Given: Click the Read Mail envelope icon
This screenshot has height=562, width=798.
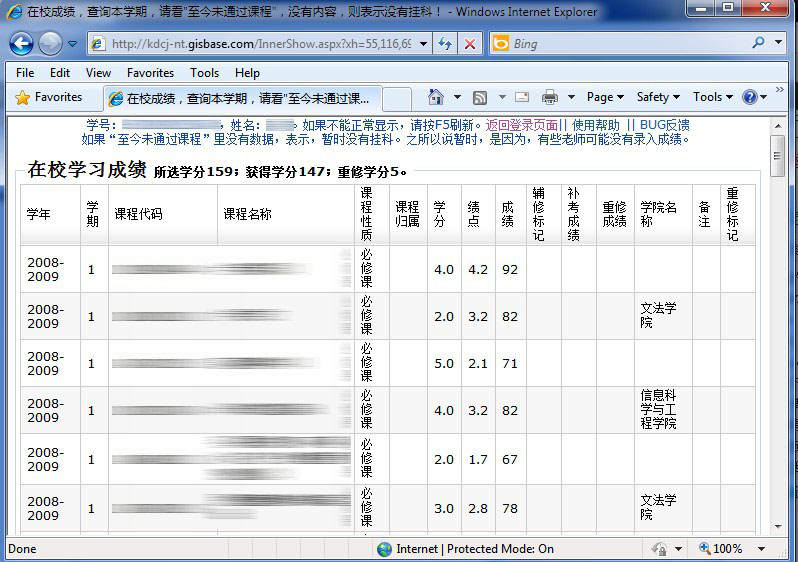Looking at the screenshot, I should (521, 97).
